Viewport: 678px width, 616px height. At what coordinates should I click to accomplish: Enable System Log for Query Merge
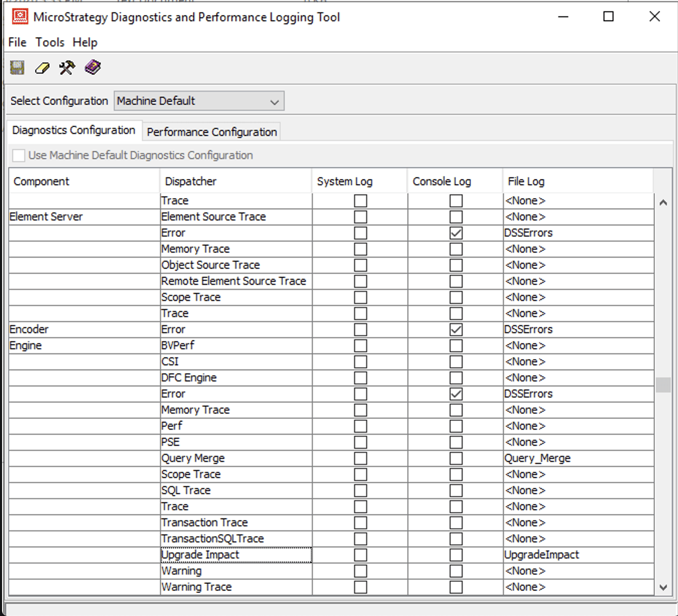[x=360, y=458]
